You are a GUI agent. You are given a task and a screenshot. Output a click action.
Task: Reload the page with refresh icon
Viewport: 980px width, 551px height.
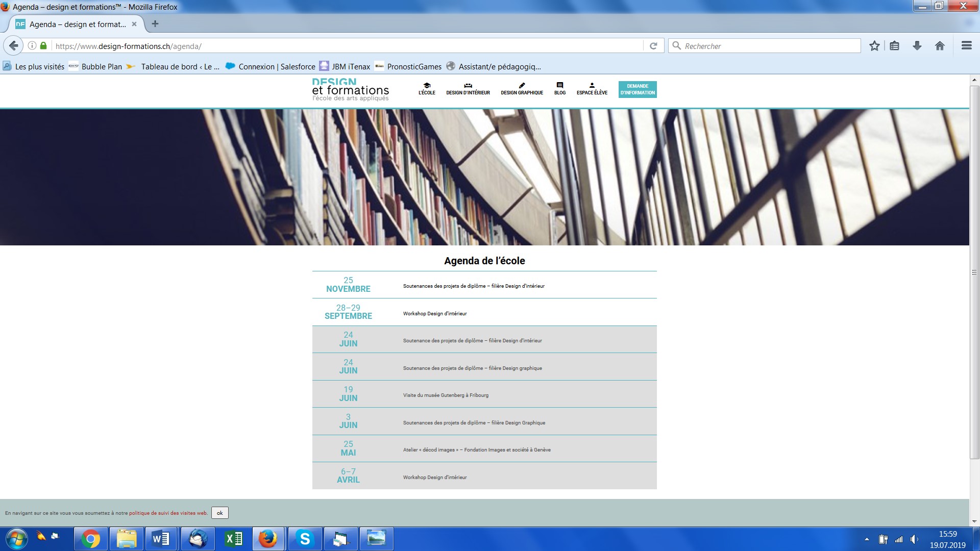tap(653, 46)
